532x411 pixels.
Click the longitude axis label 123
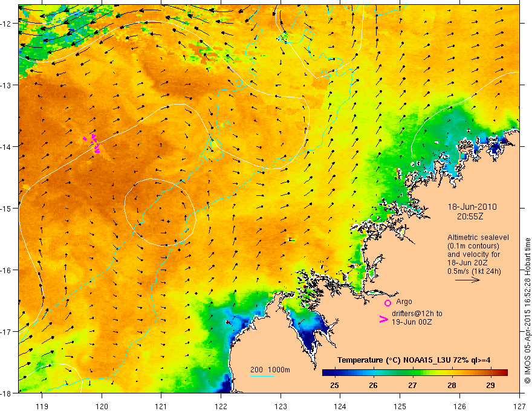point(281,406)
